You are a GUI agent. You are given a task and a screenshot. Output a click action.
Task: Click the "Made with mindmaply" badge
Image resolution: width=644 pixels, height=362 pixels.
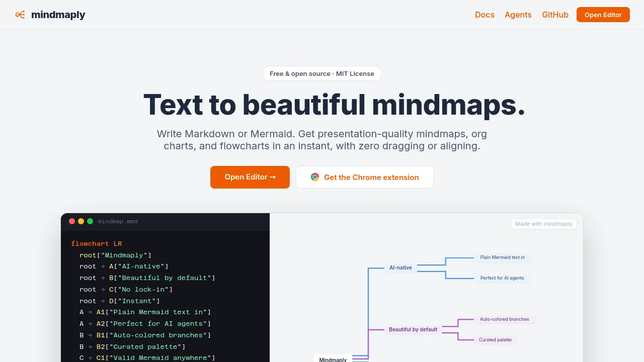point(544,224)
